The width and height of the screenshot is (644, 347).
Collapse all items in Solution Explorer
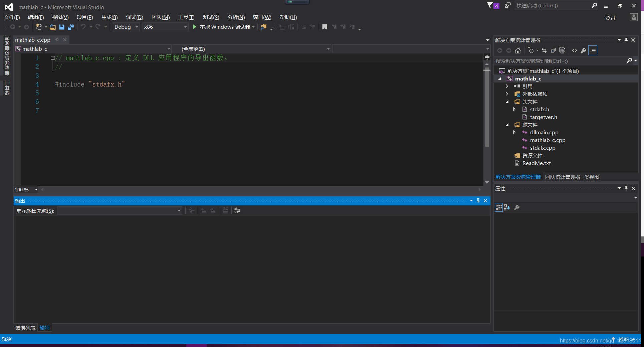pyautogui.click(x=553, y=50)
